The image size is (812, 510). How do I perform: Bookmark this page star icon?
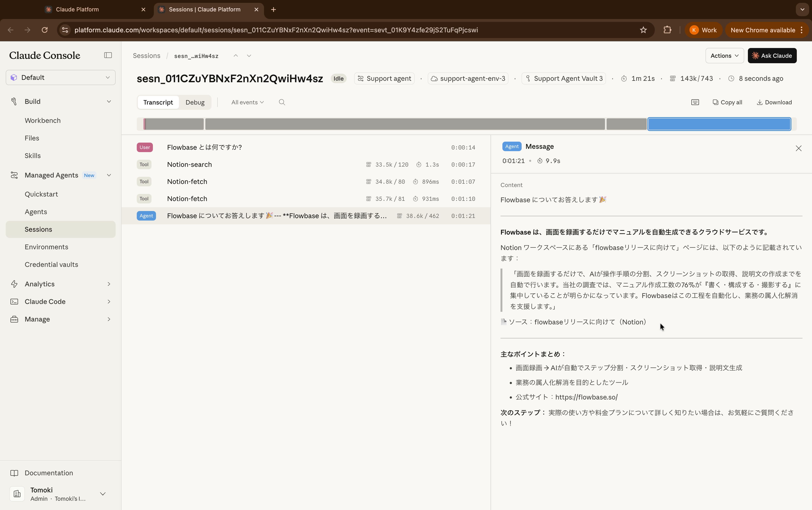click(643, 30)
